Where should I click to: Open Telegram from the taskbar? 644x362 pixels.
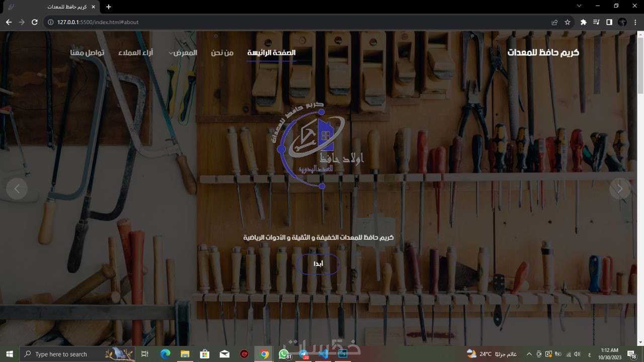304,354
